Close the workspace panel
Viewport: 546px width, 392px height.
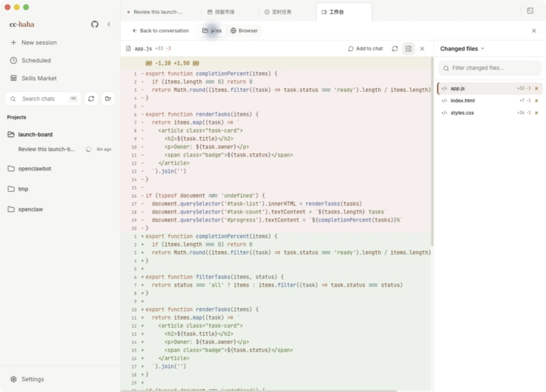[x=534, y=31]
